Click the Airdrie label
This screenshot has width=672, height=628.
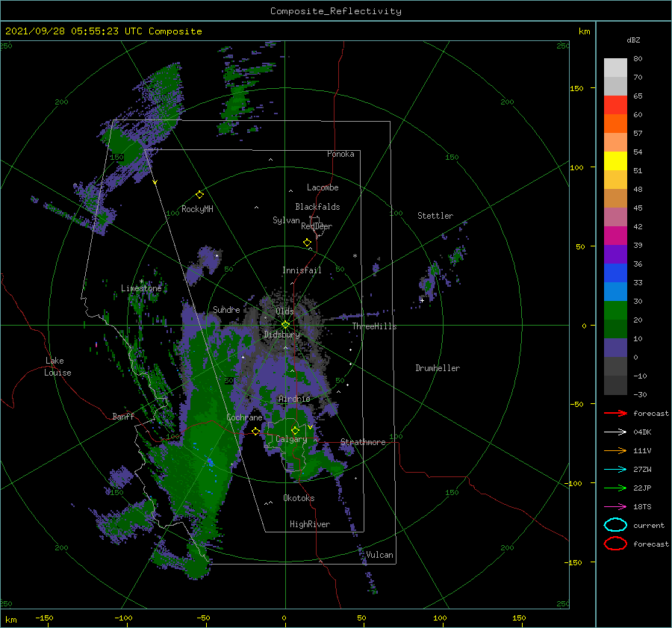(294, 399)
